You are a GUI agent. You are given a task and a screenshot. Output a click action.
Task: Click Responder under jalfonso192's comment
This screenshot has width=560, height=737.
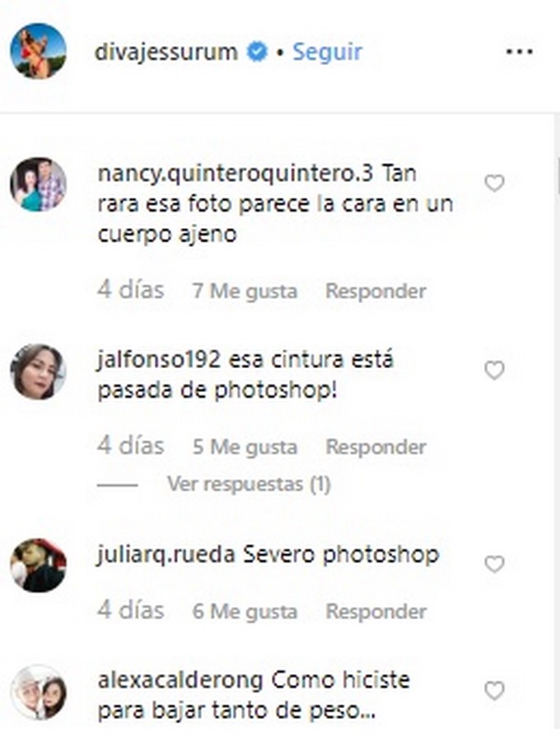(376, 447)
